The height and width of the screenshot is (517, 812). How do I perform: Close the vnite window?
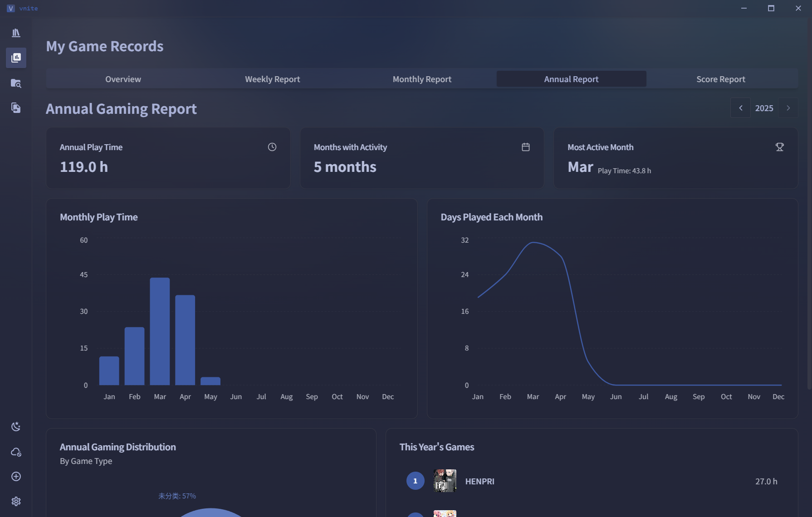tap(798, 8)
